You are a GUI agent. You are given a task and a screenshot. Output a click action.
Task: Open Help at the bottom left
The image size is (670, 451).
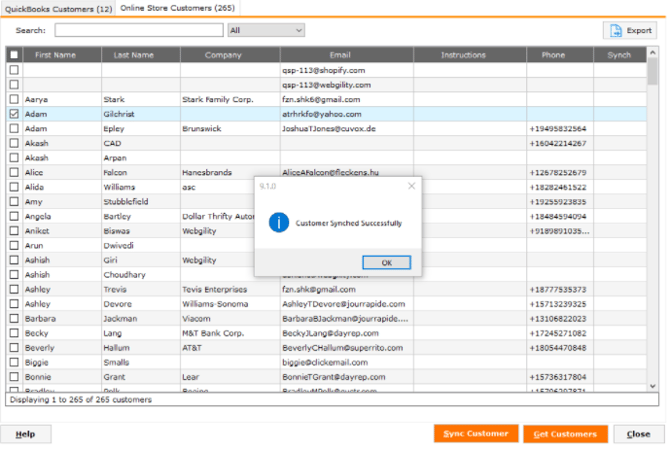coord(25,434)
